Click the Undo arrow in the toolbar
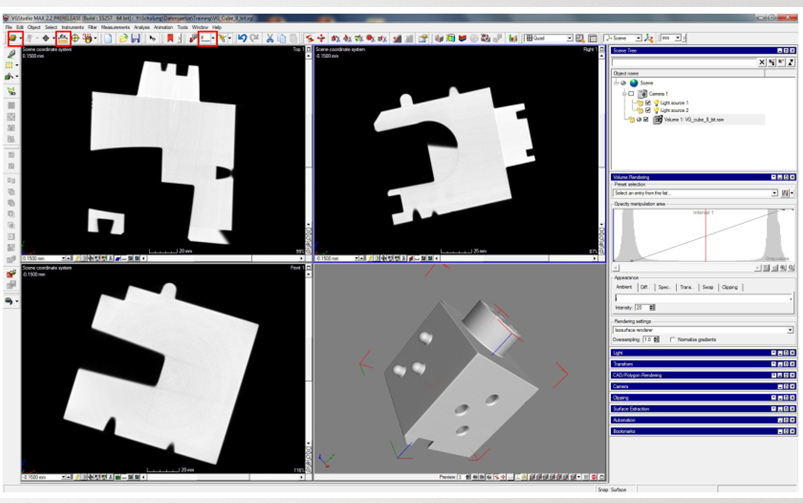 (x=241, y=38)
